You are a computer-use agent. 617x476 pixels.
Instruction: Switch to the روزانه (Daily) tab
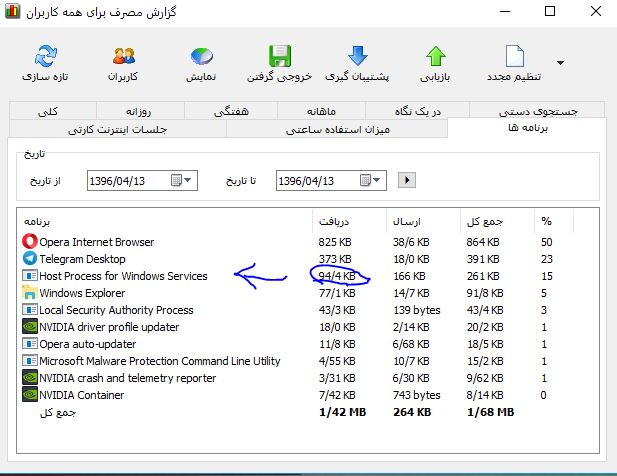tap(140, 111)
